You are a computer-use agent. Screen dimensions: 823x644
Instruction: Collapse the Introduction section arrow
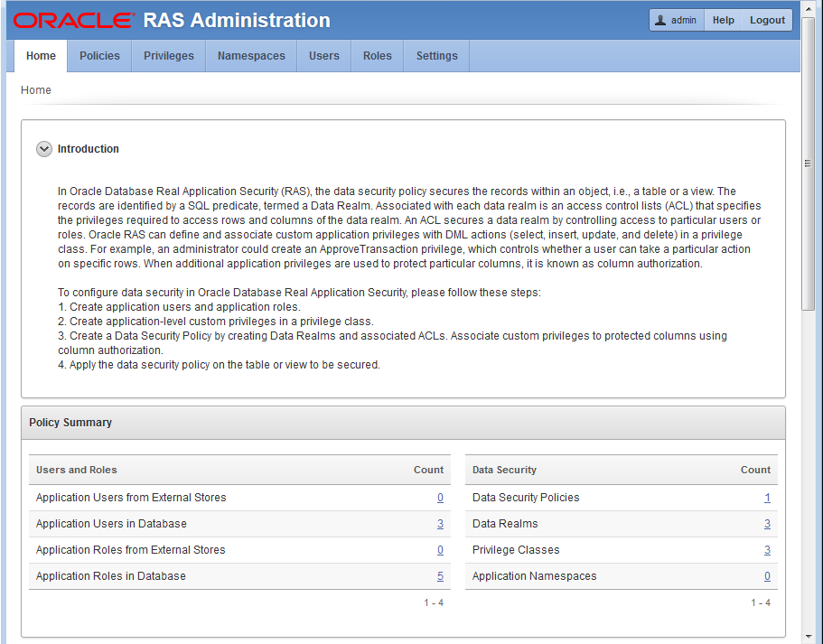[x=44, y=149]
